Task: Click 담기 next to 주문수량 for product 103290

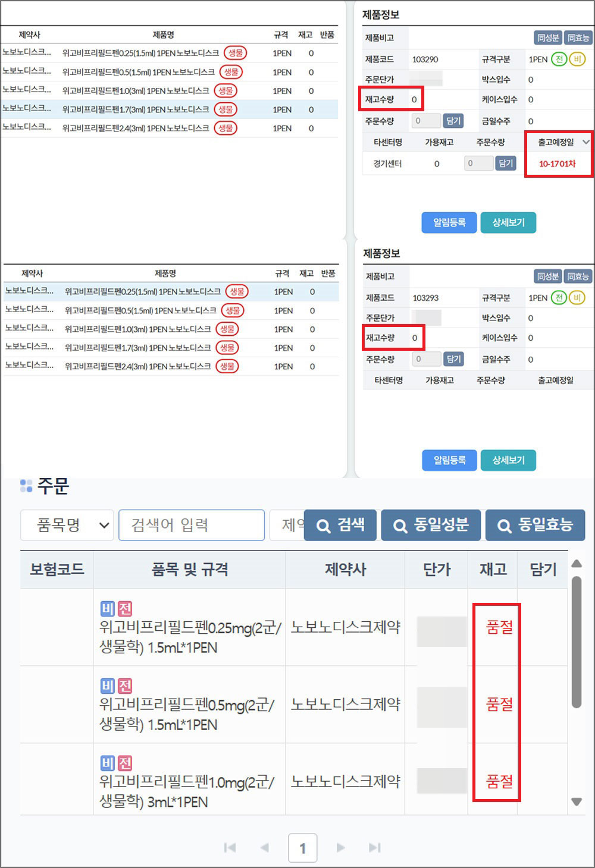Action: (453, 121)
